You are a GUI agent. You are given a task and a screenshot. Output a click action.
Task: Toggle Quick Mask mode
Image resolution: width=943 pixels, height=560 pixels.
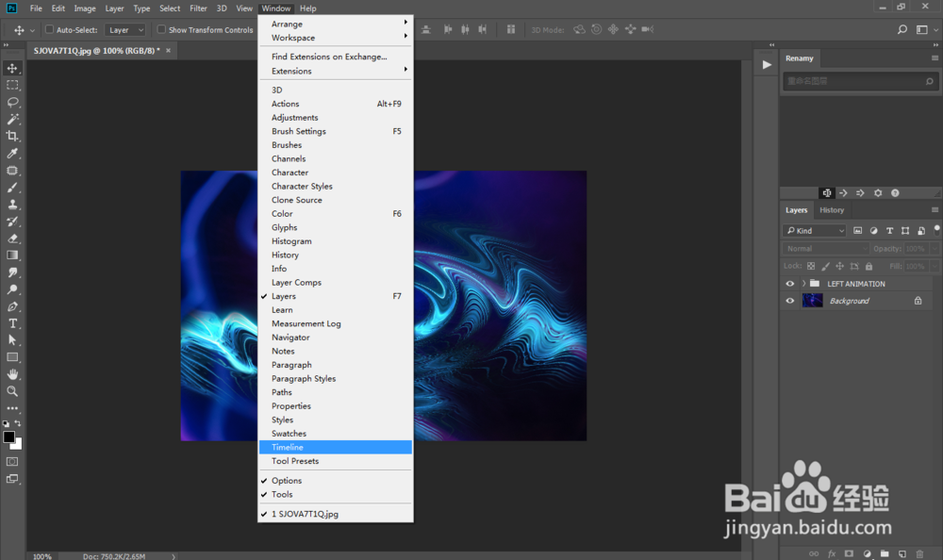tap(12, 462)
